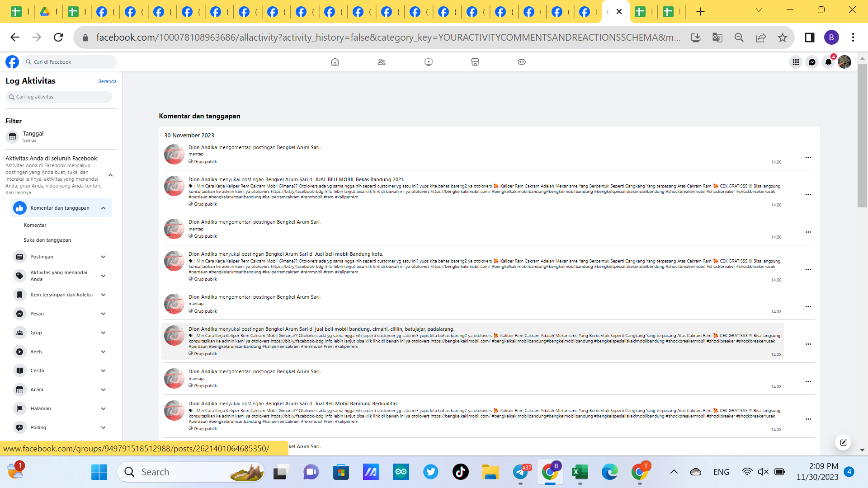
Task: Open the Friends icon in top navigation
Action: pyautogui.click(x=382, y=62)
